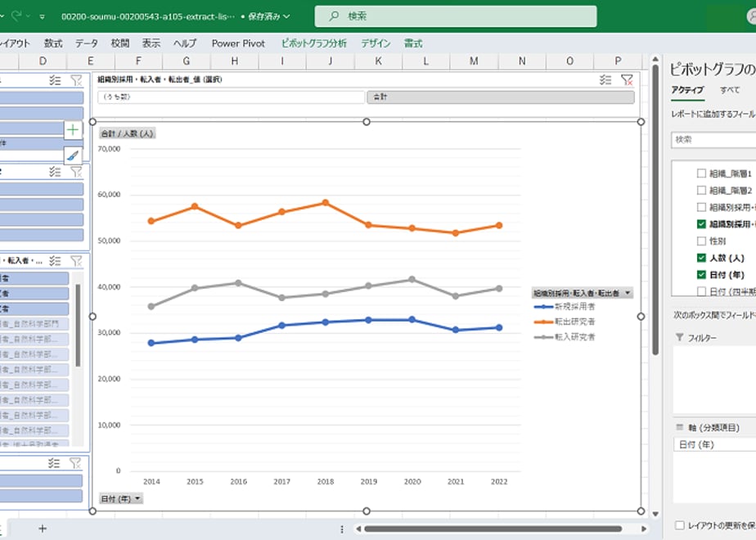This screenshot has height=540, width=756.
Task: Click the grayed-out Redo arrow icon
Action: [17, 16]
